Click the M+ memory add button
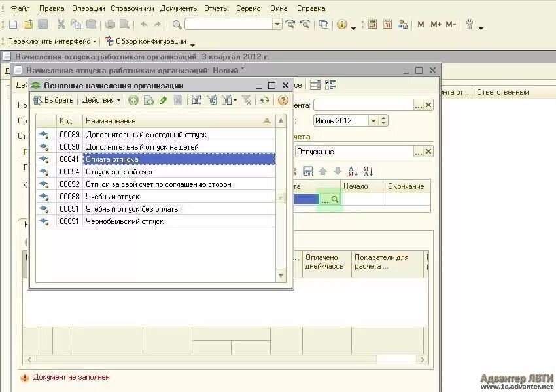 (x=436, y=24)
